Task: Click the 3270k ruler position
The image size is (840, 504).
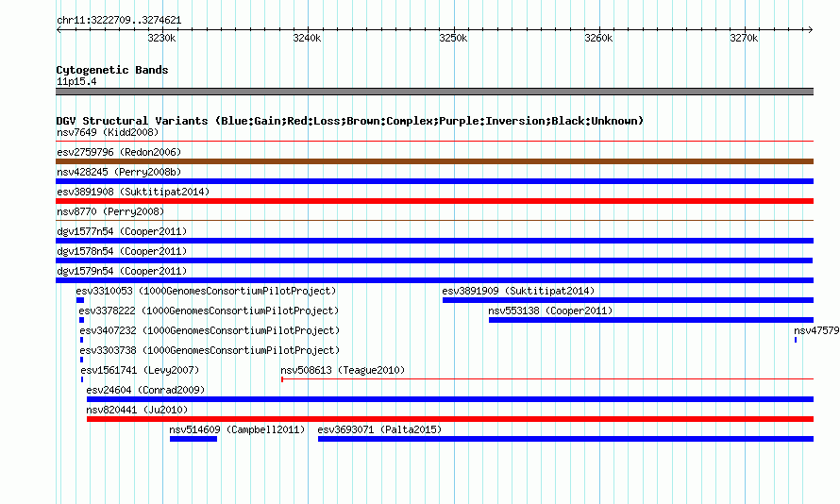Action: click(744, 38)
